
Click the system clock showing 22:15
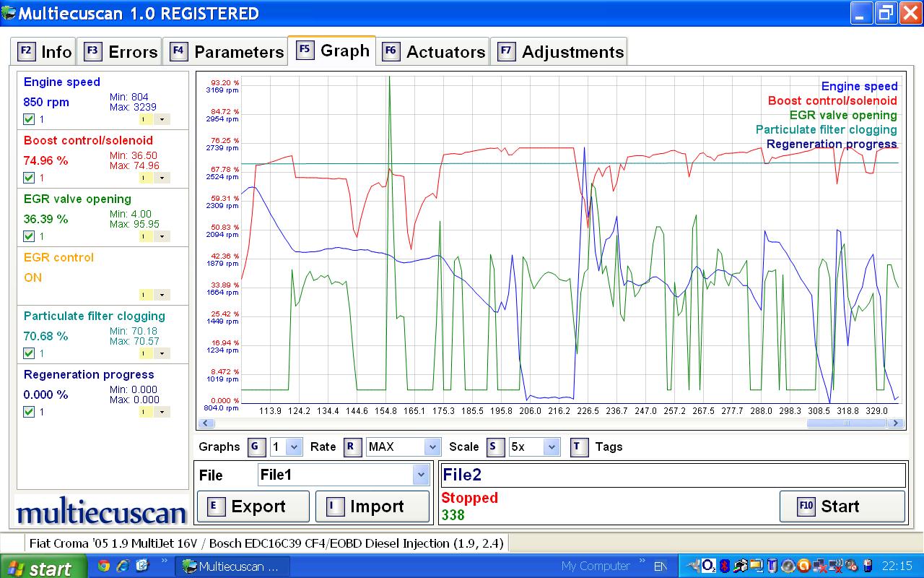pyautogui.click(x=898, y=566)
